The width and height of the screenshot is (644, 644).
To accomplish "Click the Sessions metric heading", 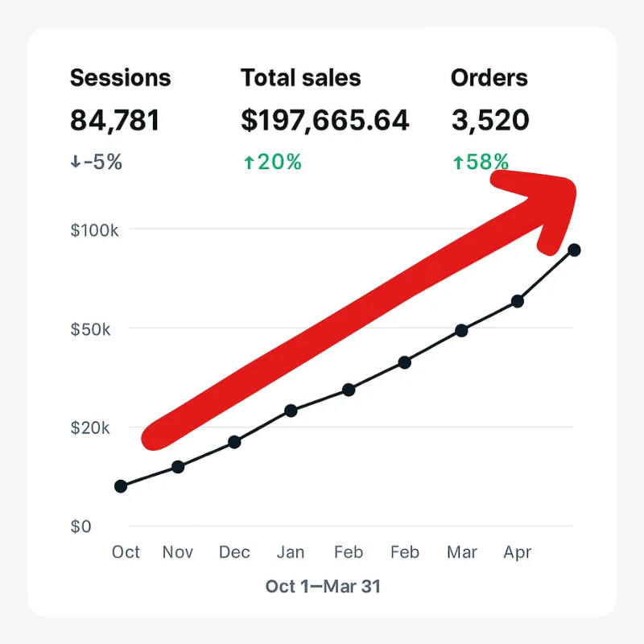I will click(120, 77).
